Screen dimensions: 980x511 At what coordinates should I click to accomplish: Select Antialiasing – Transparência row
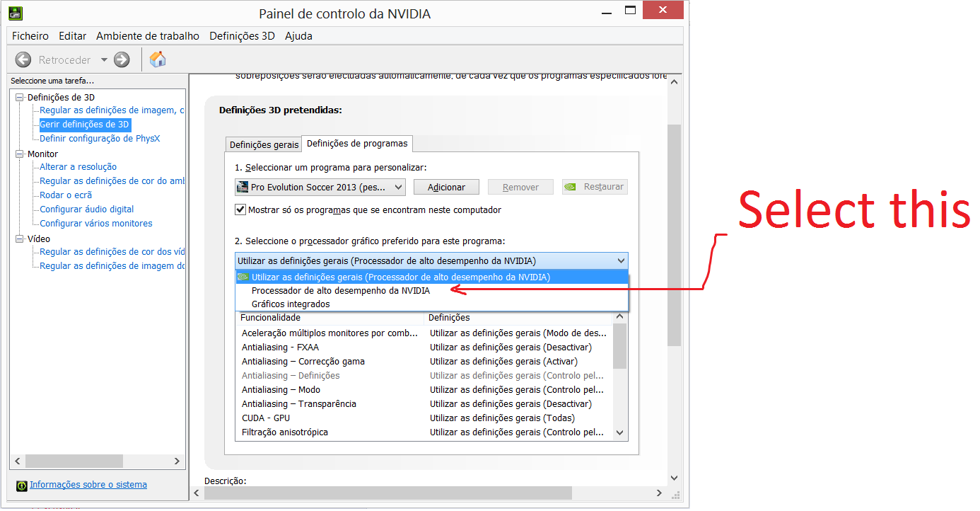424,404
